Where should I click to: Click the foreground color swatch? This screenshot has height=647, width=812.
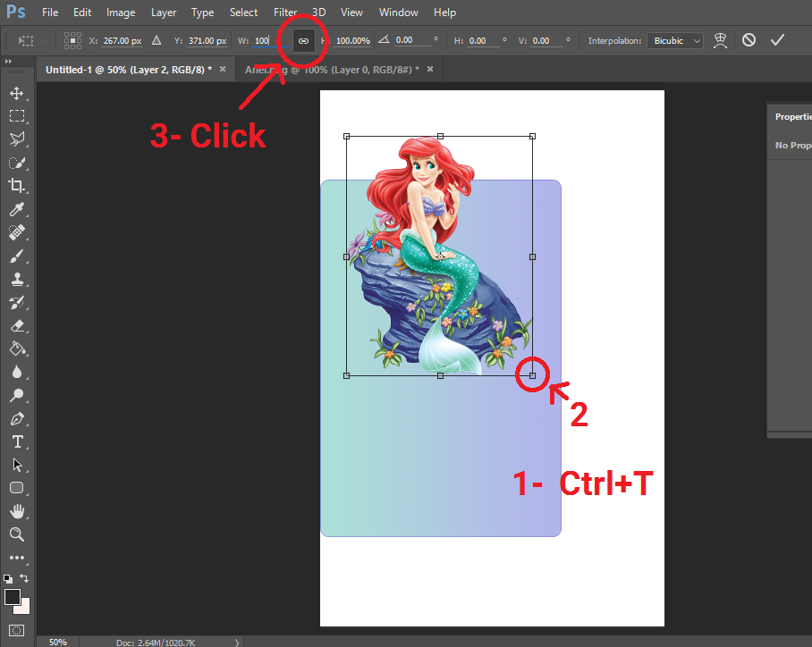coord(12,597)
